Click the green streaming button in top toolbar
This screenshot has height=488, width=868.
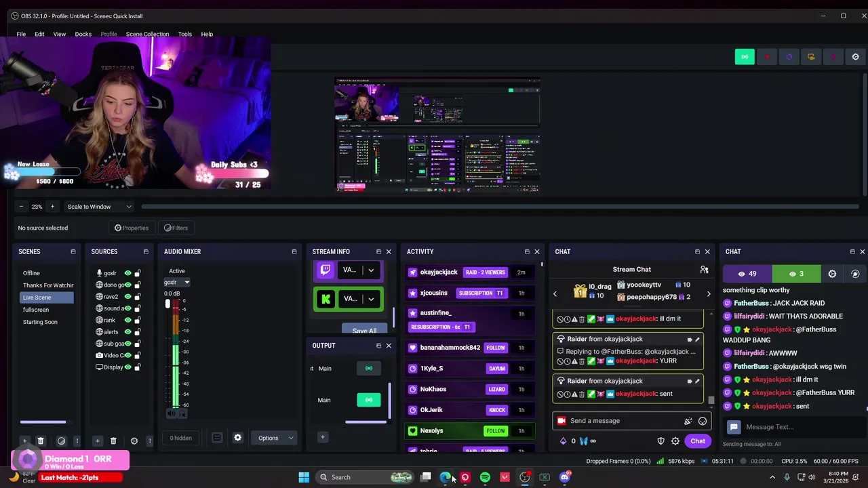pos(745,57)
